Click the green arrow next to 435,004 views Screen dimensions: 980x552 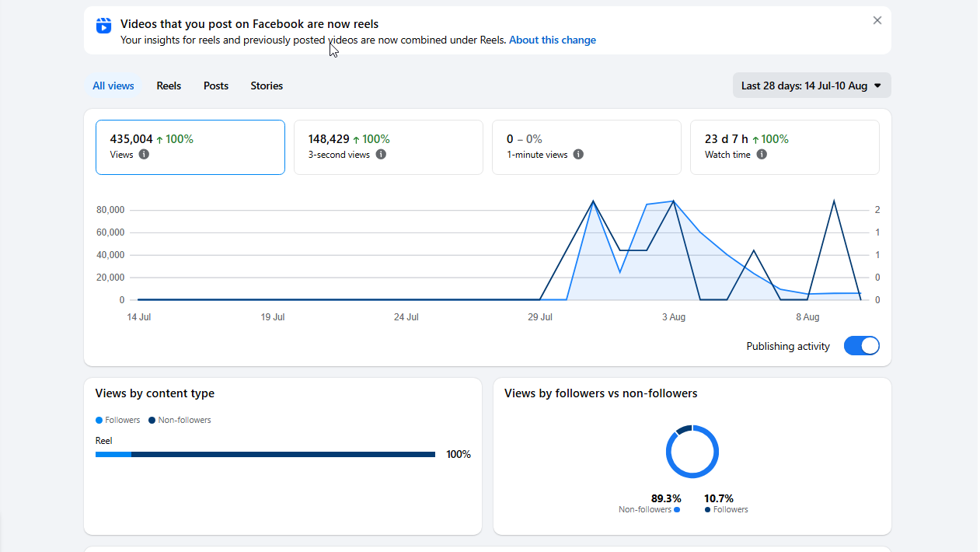159,140
